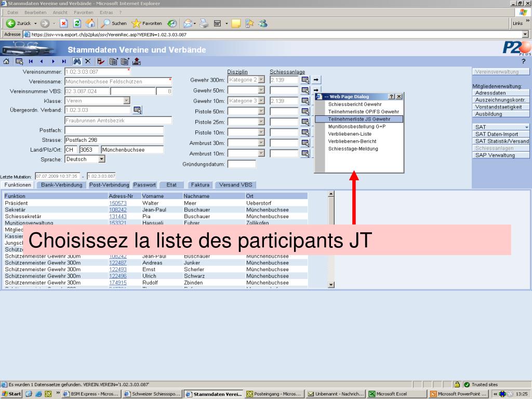Image resolution: width=532 pixels, height=399 pixels.
Task: Click the Gründungsdatum input field
Action: pyautogui.click(x=242, y=164)
